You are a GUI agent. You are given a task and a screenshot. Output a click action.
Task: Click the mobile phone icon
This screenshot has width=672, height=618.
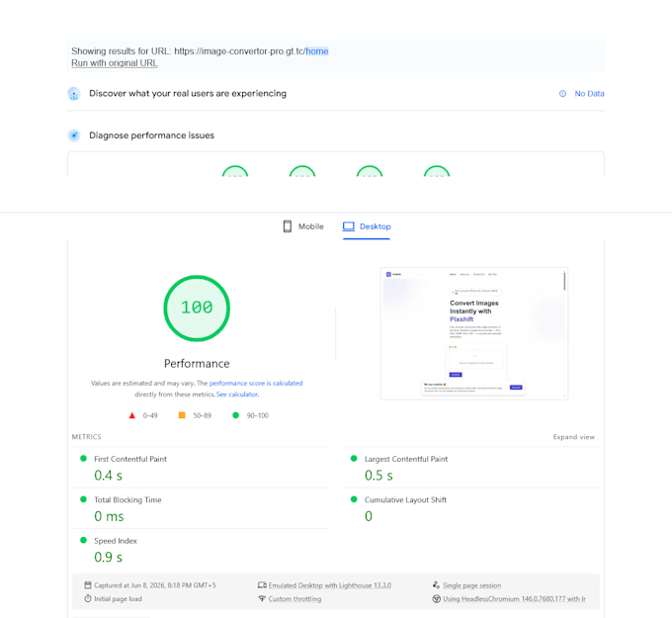click(288, 226)
